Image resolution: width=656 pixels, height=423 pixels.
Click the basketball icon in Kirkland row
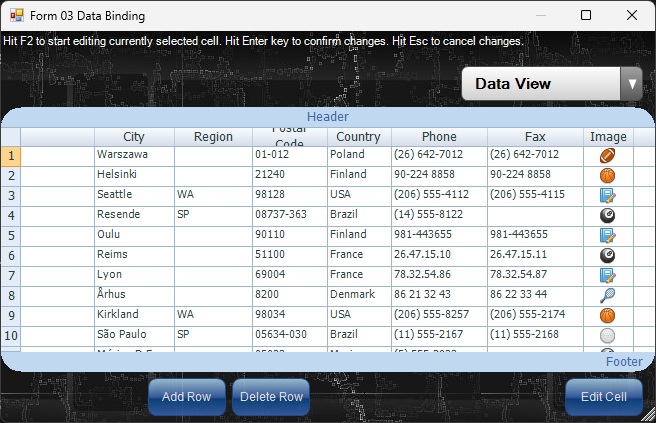click(607, 315)
